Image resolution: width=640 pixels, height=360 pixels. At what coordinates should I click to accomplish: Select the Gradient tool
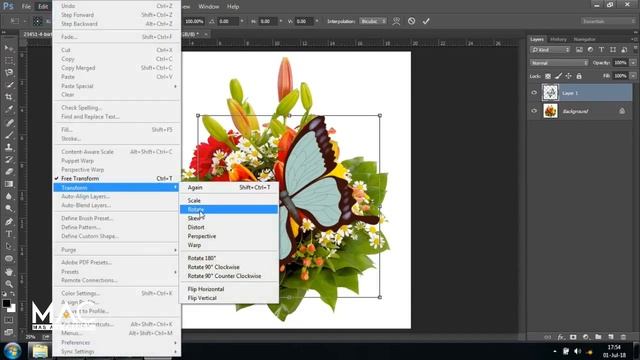[x=9, y=184]
